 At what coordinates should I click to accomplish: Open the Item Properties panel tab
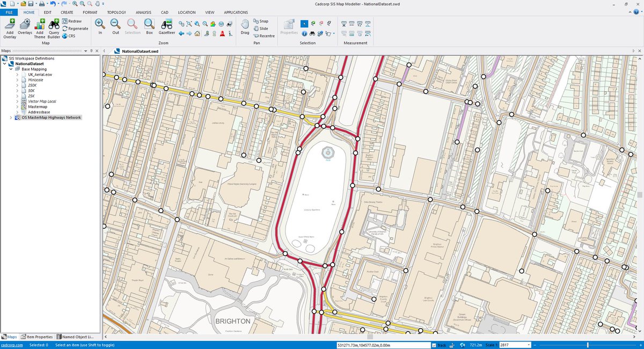pyautogui.click(x=38, y=337)
